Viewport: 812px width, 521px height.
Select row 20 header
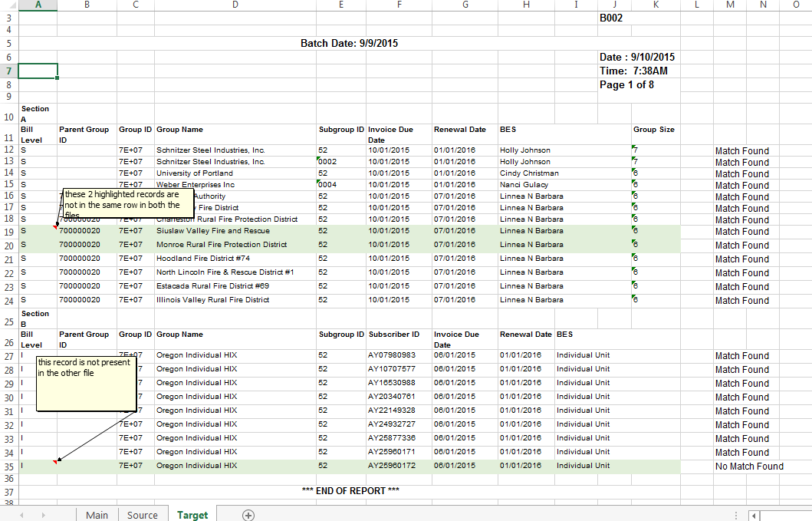tap(8, 246)
